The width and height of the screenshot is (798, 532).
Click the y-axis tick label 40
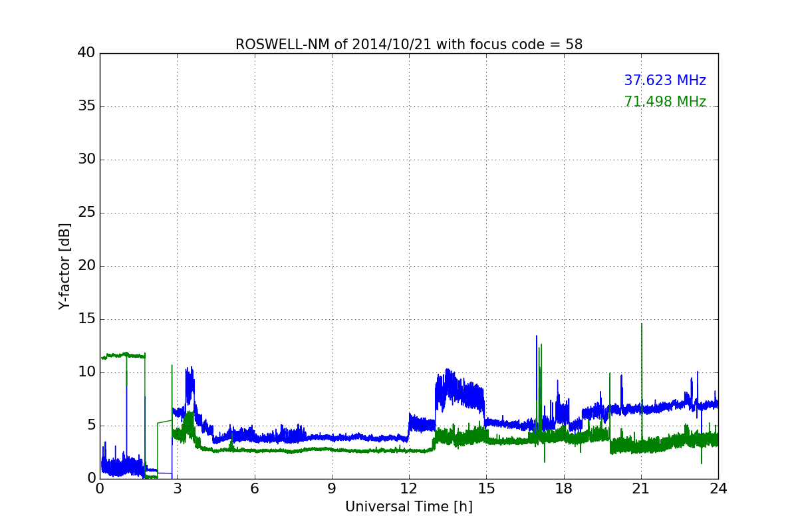[86, 53]
